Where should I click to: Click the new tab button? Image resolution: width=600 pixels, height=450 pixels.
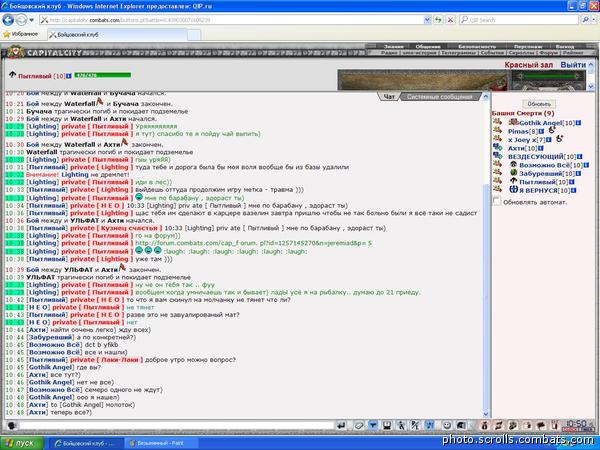pyautogui.click(x=194, y=35)
